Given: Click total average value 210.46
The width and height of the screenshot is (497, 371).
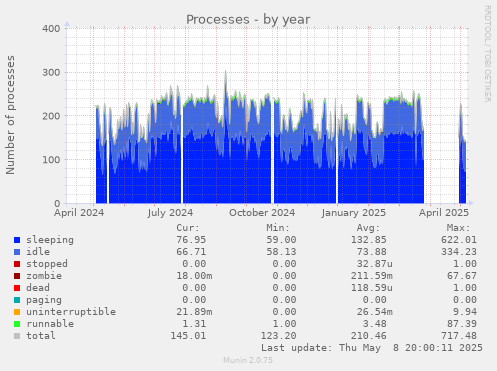Looking at the screenshot, I should click(x=369, y=336).
